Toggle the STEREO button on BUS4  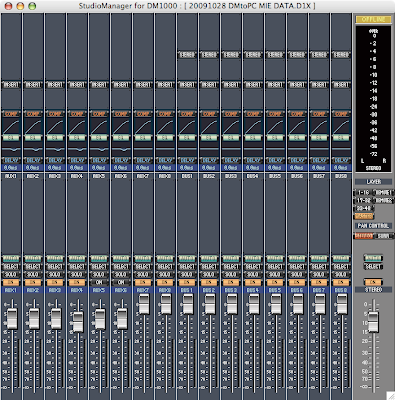point(253,55)
